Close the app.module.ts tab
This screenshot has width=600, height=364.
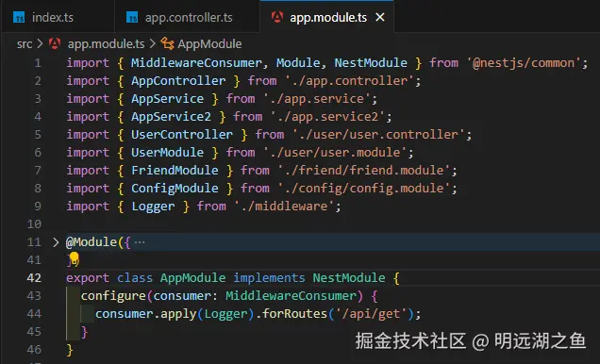tap(380, 17)
